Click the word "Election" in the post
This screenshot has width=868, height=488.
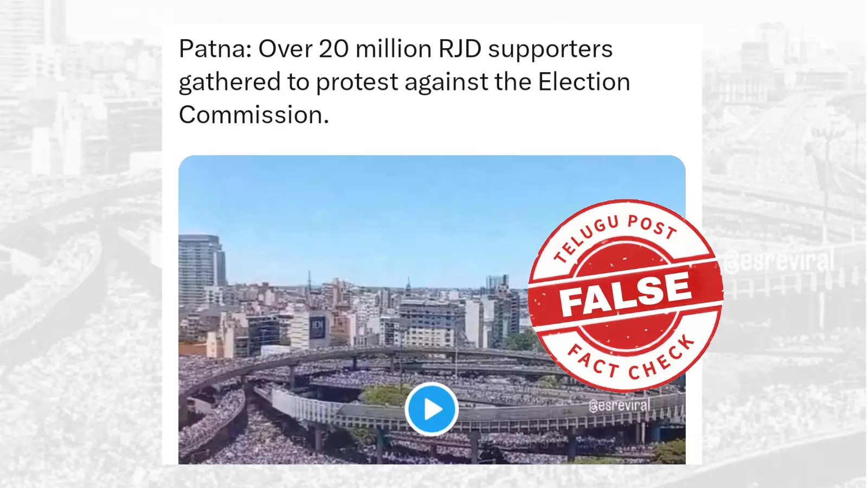pos(584,82)
